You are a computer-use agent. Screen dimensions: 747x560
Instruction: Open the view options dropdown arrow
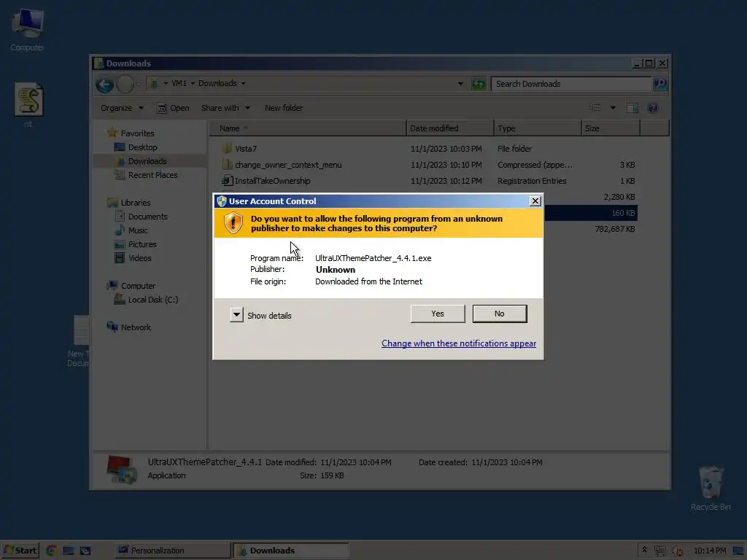(613, 108)
